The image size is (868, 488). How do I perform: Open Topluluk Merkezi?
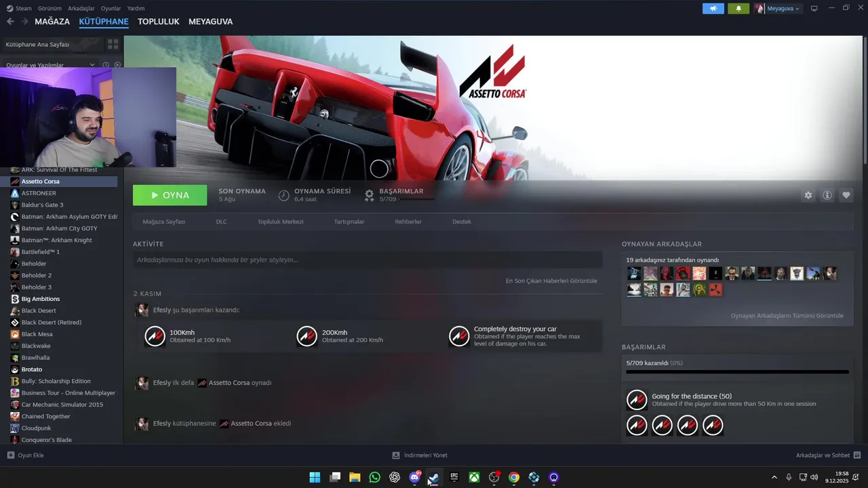[280, 222]
